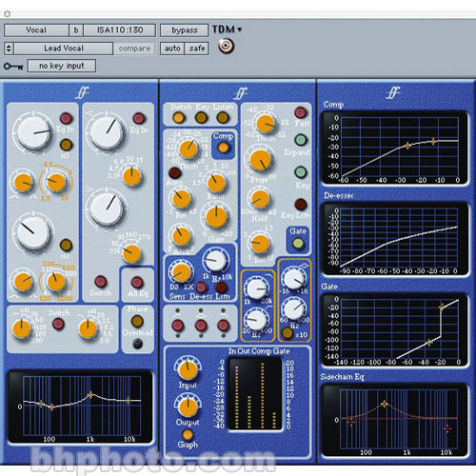The width and height of the screenshot is (476, 476).
Task: Click the de-esser Sens knob
Action: coord(181,272)
